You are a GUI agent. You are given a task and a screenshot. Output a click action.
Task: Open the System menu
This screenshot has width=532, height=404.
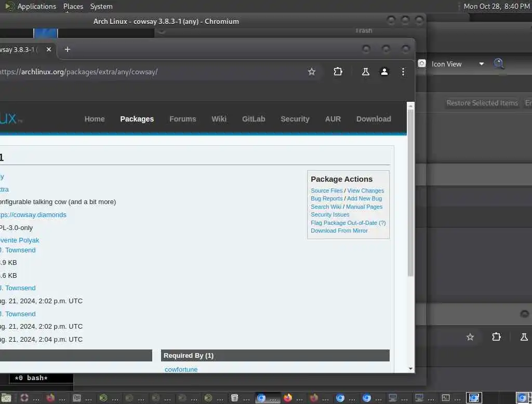pyautogui.click(x=101, y=6)
